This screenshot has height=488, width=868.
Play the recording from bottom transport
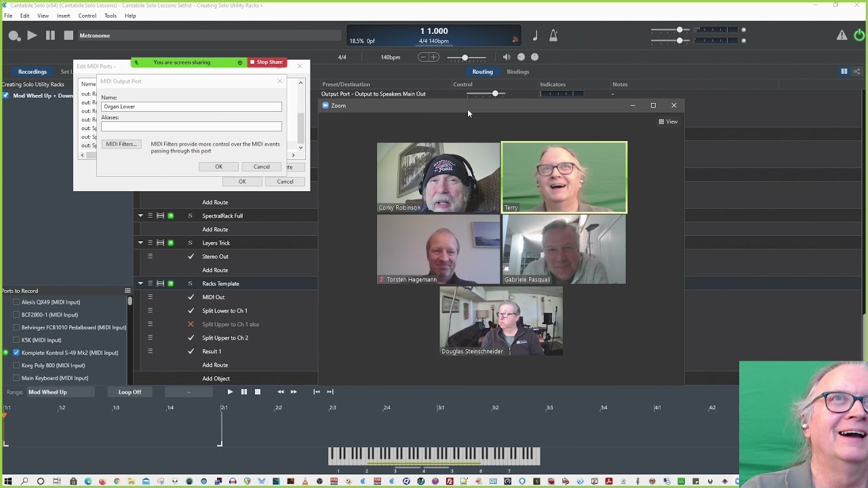click(x=230, y=392)
